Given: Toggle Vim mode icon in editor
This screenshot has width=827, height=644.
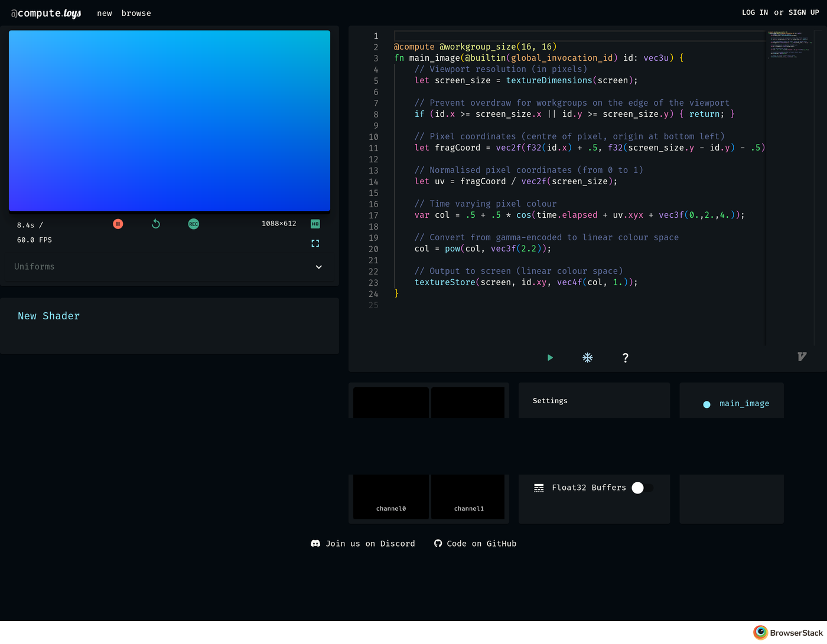Looking at the screenshot, I should click(802, 357).
